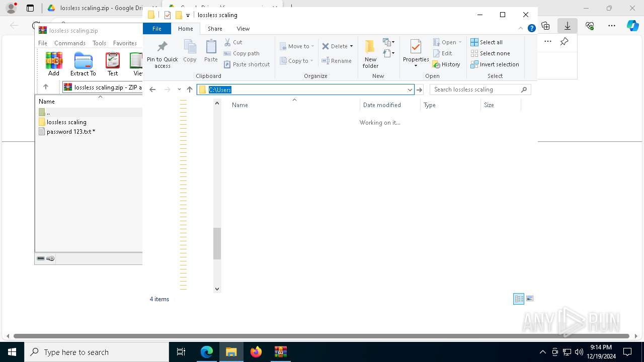Expand the Open button dropdown arrow
Image resolution: width=644 pixels, height=362 pixels.
pyautogui.click(x=460, y=42)
